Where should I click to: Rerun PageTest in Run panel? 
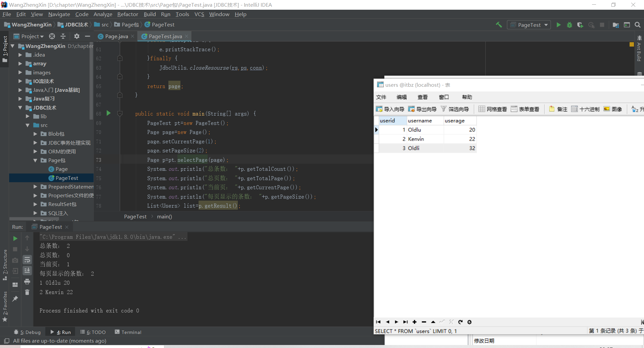pos(15,238)
